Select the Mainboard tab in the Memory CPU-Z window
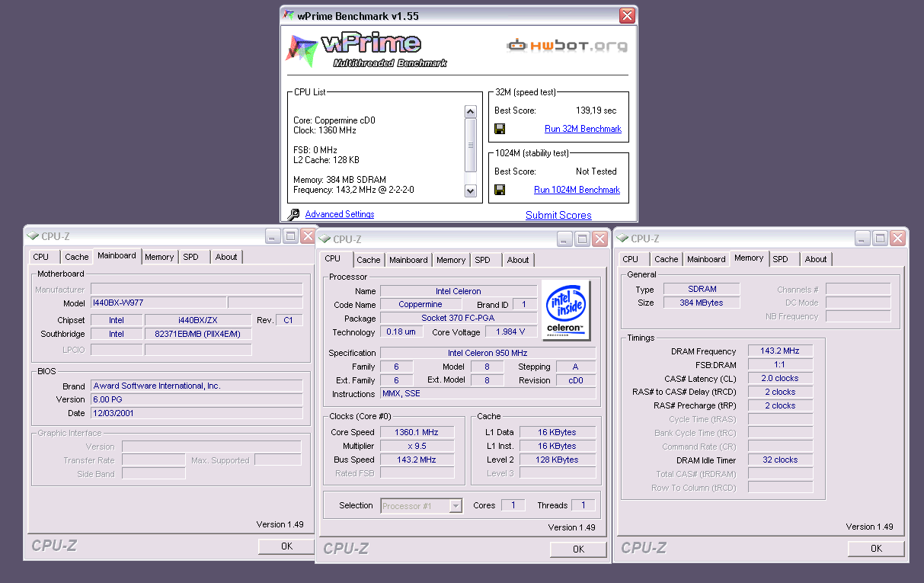Viewport: 924px width, 583px height. pos(706,259)
